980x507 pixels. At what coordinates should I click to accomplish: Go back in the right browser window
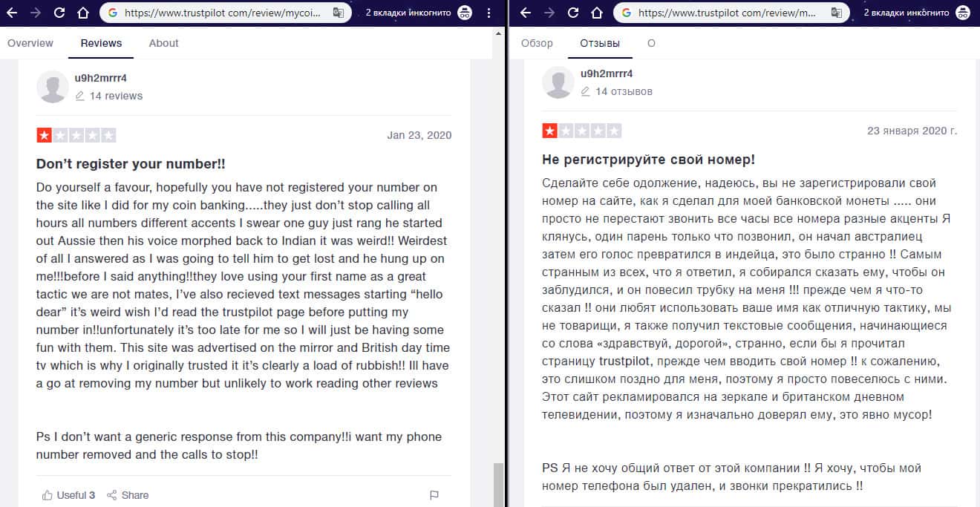tap(525, 13)
